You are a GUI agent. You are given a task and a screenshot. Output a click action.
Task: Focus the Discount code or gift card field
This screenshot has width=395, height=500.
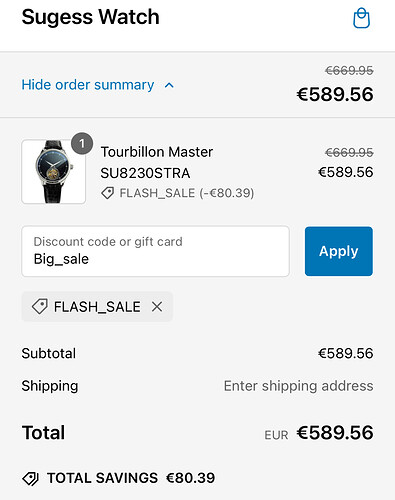point(155,251)
